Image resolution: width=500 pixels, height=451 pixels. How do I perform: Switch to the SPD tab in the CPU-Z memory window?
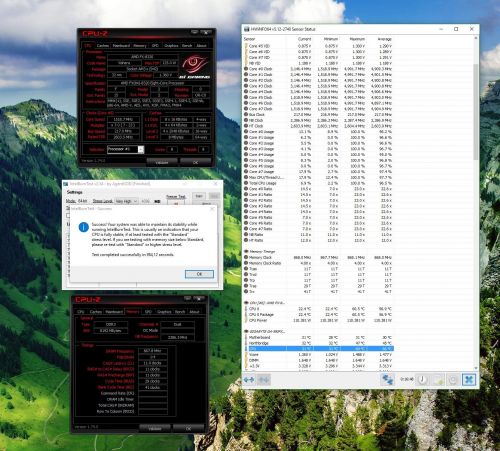tap(148, 312)
